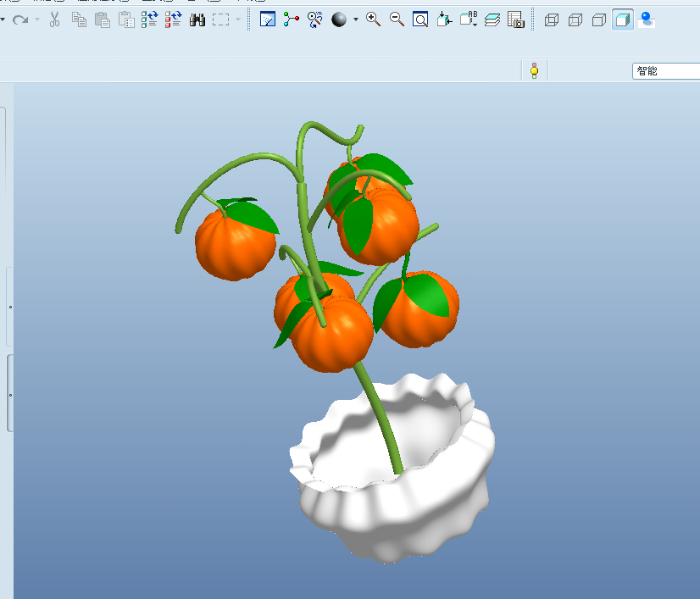Click the Zoom Out magnifier
The image size is (700, 599).
[x=397, y=19]
